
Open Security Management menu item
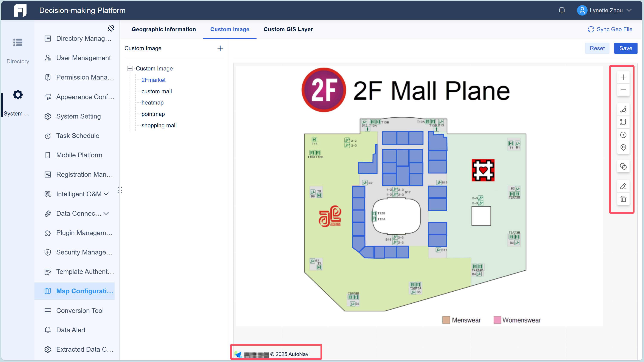point(75,252)
